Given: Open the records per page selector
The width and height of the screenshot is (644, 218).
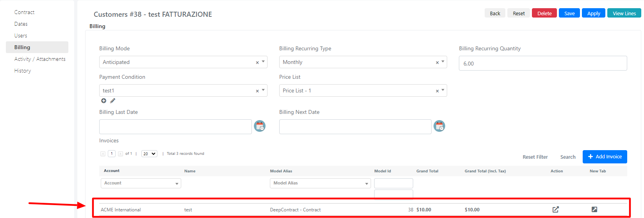Looking at the screenshot, I should pos(149,154).
